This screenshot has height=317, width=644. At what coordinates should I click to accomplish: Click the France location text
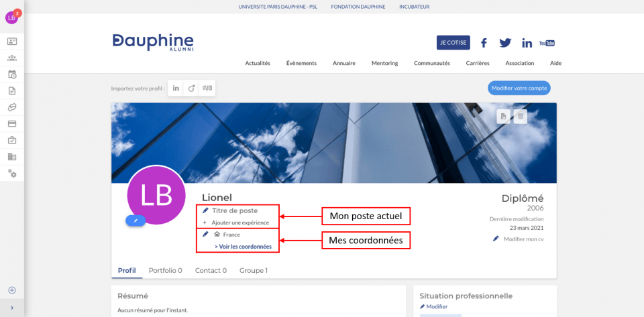(x=231, y=235)
